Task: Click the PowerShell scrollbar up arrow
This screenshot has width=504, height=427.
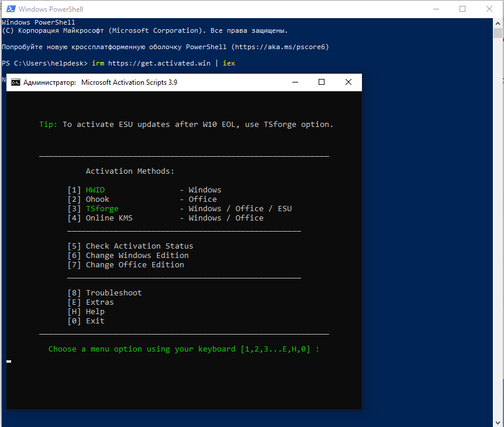Action: (498, 23)
